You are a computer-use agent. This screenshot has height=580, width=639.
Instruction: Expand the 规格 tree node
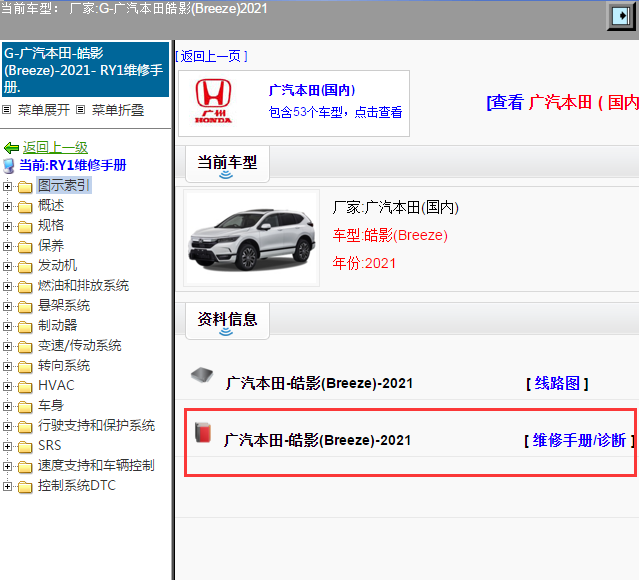coord(7,226)
